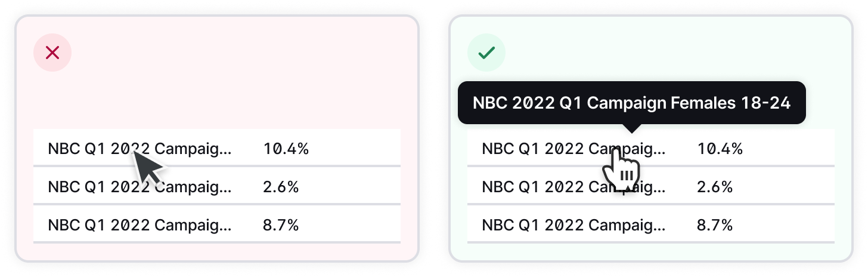This screenshot has width=868, height=277.
Task: Click the black arrow cursor icon
Action: pos(147,168)
